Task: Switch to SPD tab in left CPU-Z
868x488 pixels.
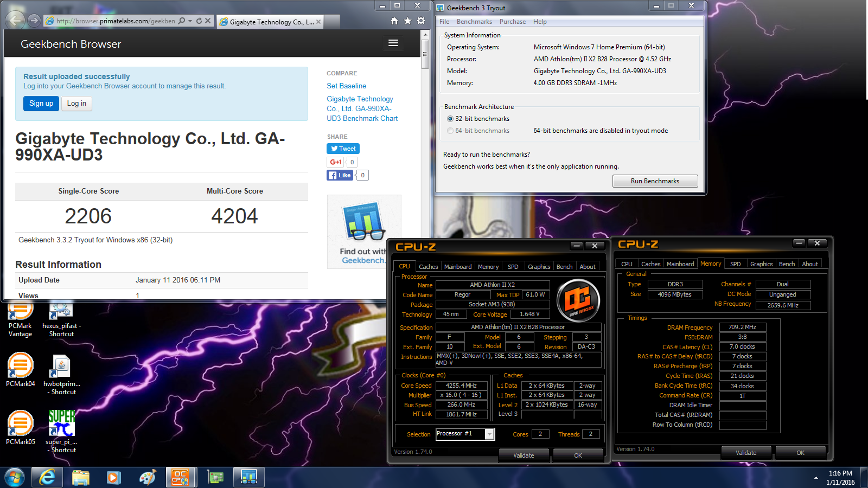Action: [x=513, y=267]
